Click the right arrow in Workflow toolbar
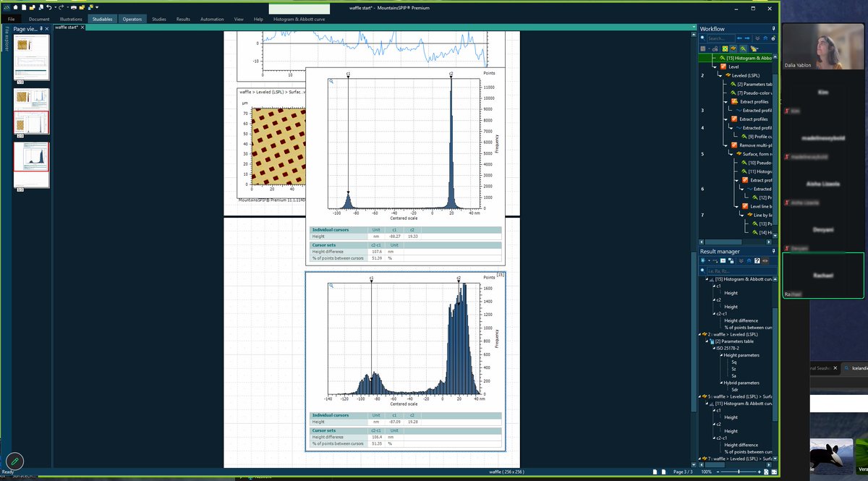 coord(746,38)
